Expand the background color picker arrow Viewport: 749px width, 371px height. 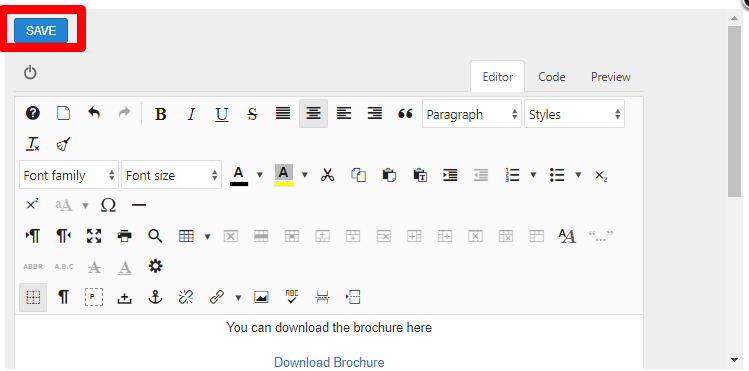tap(305, 175)
